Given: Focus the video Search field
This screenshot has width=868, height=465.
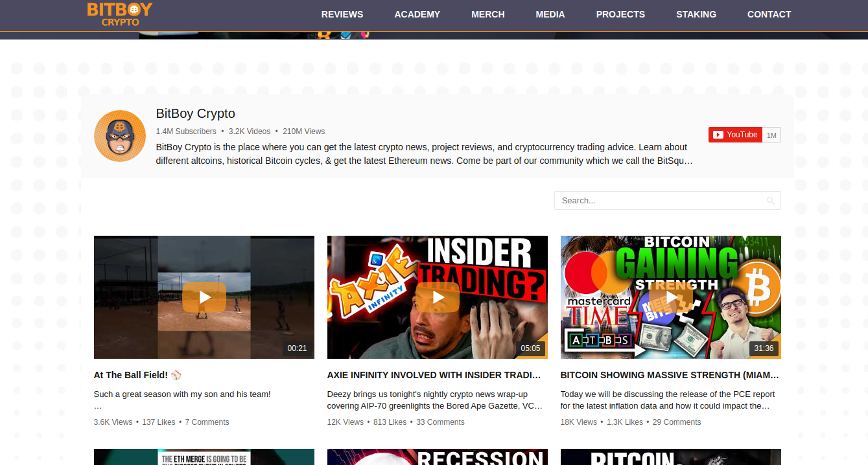Looking at the screenshot, I should coord(668,201).
